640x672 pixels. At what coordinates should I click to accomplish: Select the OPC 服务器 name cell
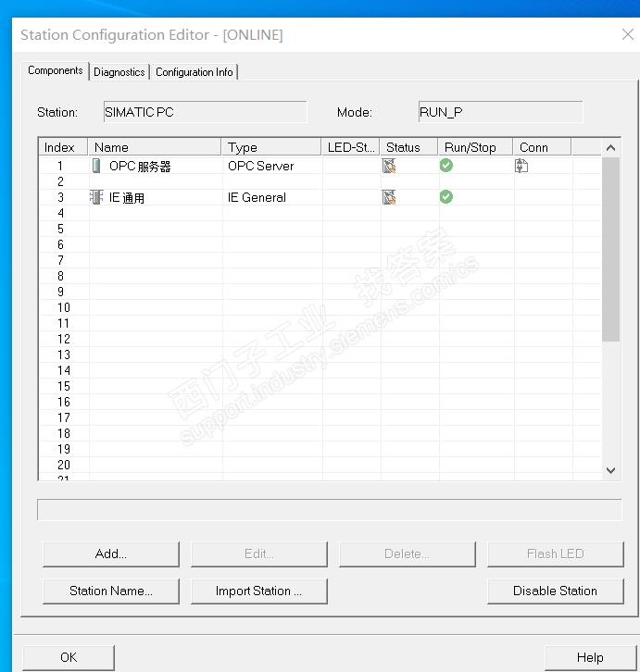tap(156, 167)
